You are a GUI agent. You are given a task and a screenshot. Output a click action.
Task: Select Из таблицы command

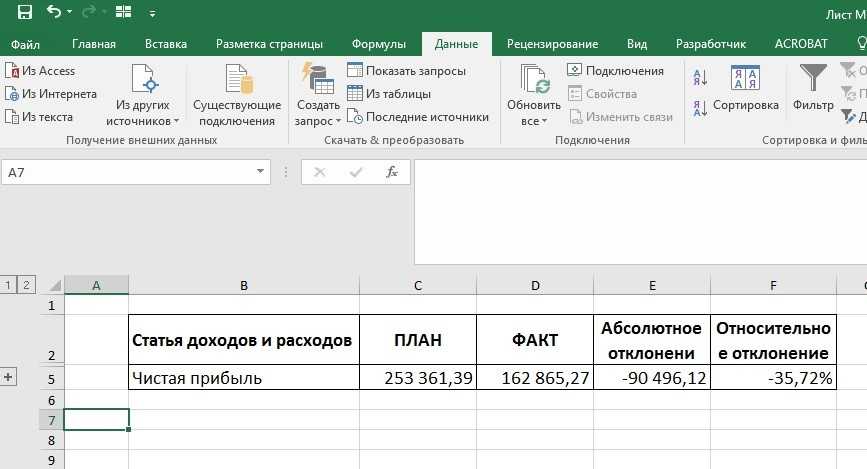pos(389,94)
